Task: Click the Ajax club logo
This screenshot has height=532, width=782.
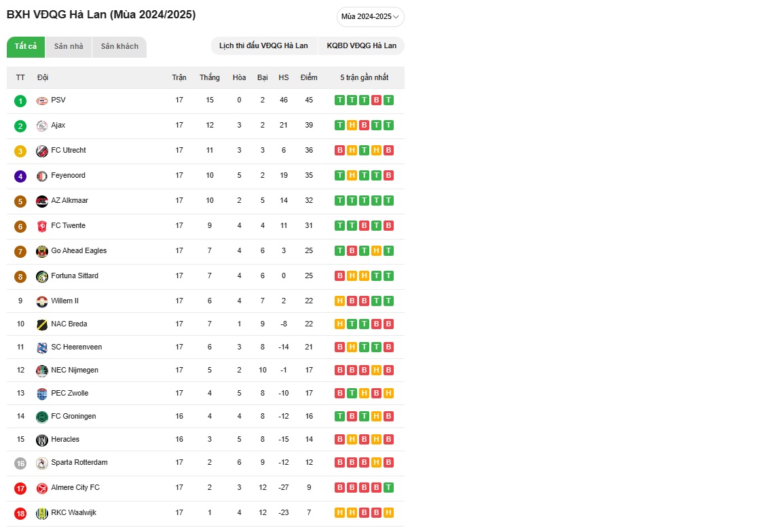Action: point(42,126)
